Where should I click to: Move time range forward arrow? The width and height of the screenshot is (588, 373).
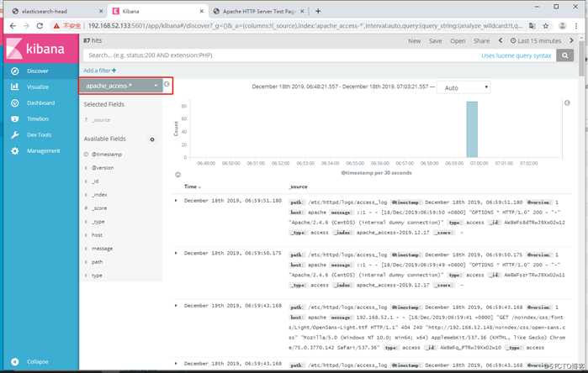tap(571, 40)
